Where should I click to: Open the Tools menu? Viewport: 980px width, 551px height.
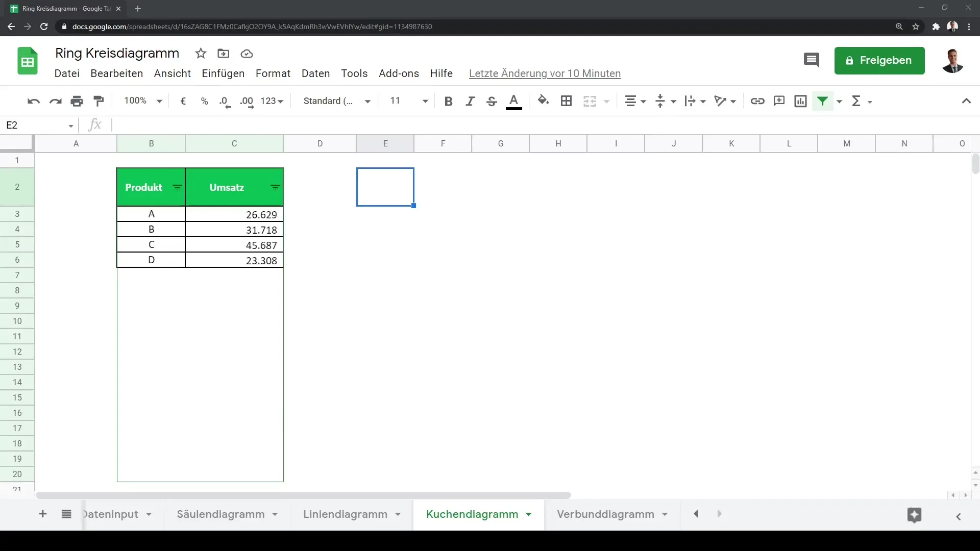pyautogui.click(x=354, y=73)
